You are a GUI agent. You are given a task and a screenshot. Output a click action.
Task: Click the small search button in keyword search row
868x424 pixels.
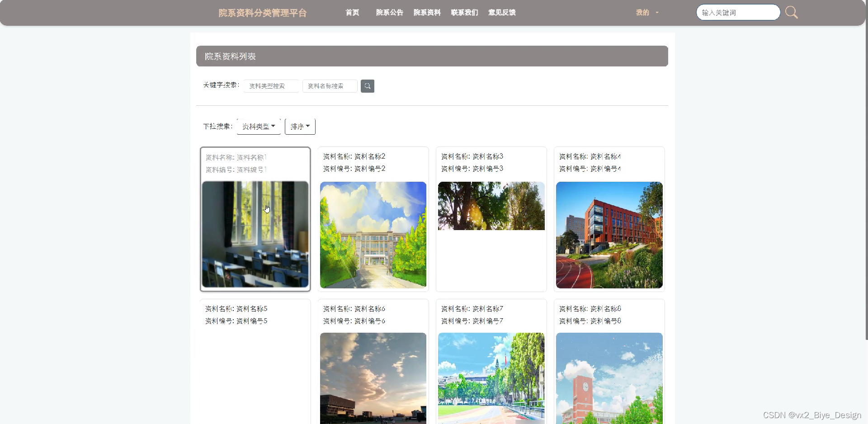[367, 86]
